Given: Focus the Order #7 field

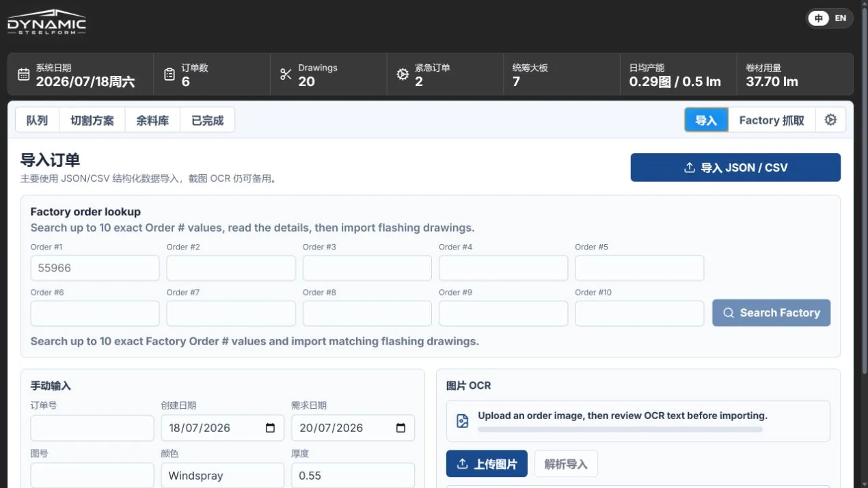Looking at the screenshot, I should pos(231,313).
